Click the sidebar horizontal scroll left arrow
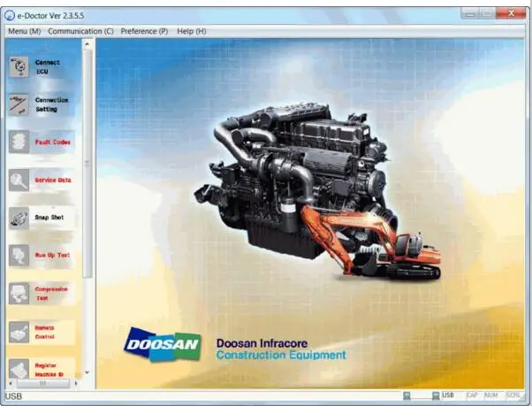 pos(11,384)
